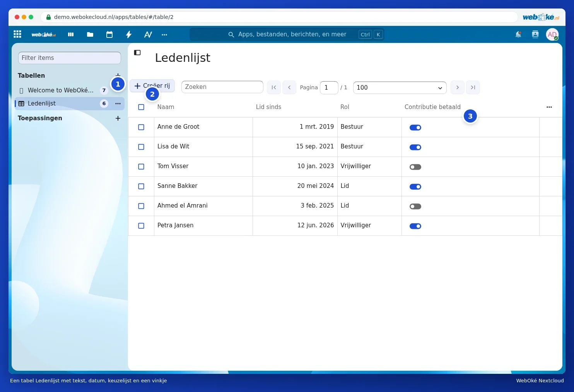Go to the previous page
Screen dimensions: 574x392
289,87
